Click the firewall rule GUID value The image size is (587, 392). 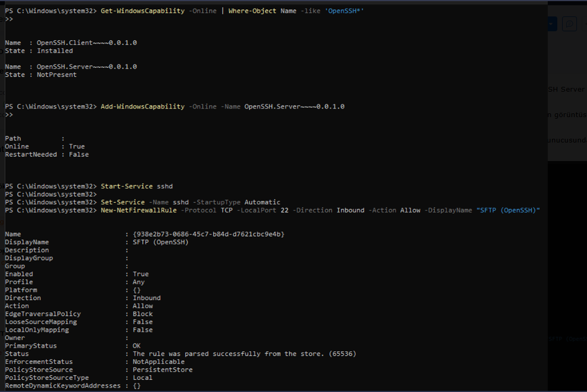click(x=208, y=234)
